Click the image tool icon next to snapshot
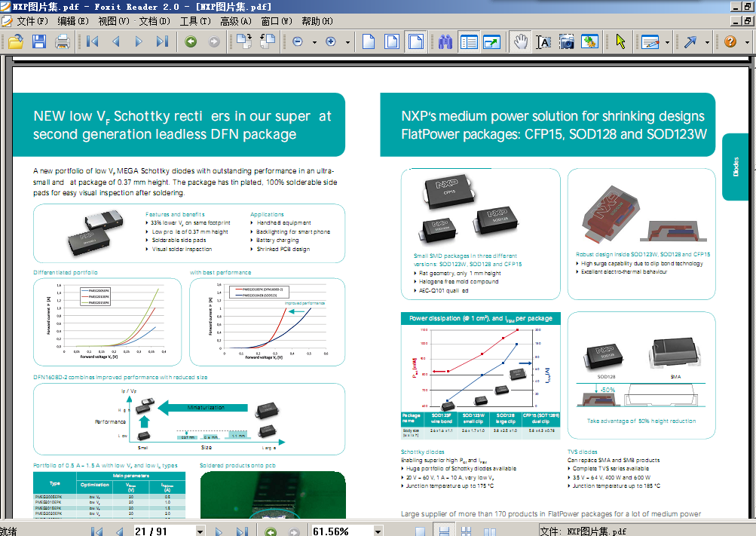 [589, 42]
